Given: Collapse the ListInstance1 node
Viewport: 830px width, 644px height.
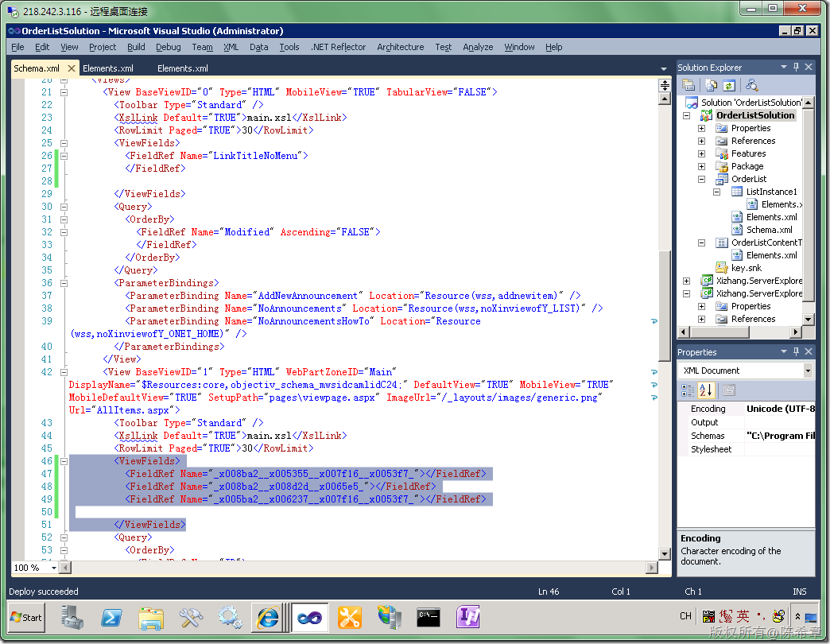Looking at the screenshot, I should [717, 192].
